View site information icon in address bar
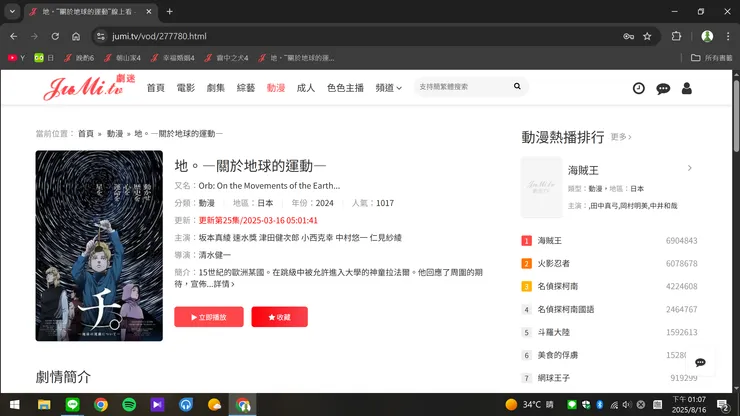The image size is (740, 416). tap(100, 36)
